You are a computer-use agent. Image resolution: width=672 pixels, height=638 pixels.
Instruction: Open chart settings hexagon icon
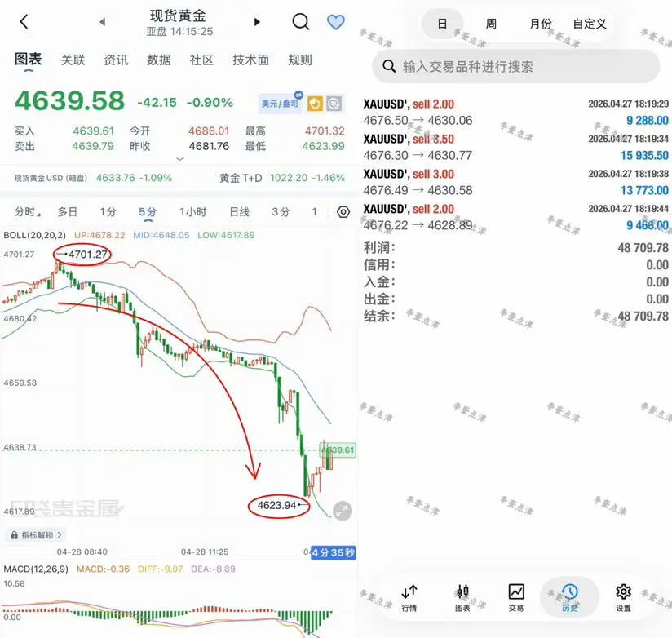(x=343, y=212)
